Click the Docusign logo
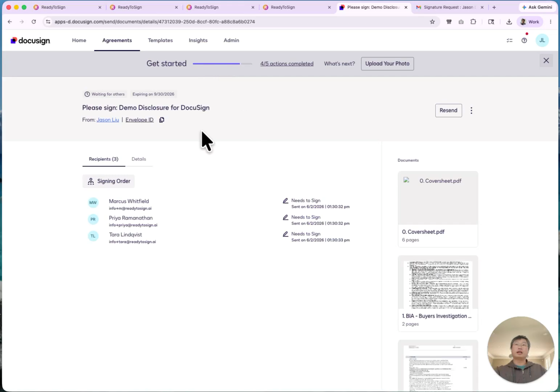The width and height of the screenshot is (560, 392). pyautogui.click(x=30, y=40)
